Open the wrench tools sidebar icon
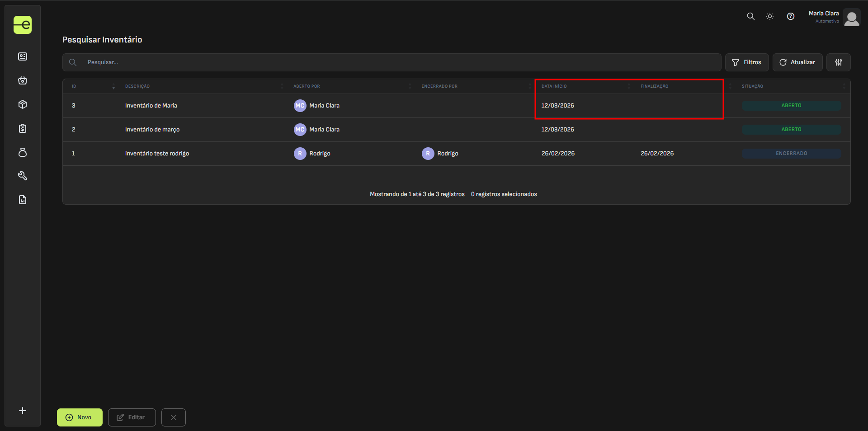 tap(23, 176)
